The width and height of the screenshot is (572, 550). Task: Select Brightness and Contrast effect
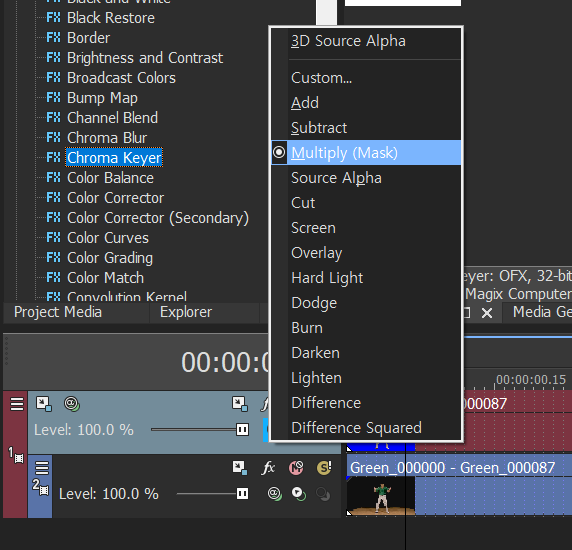pyautogui.click(x=145, y=58)
